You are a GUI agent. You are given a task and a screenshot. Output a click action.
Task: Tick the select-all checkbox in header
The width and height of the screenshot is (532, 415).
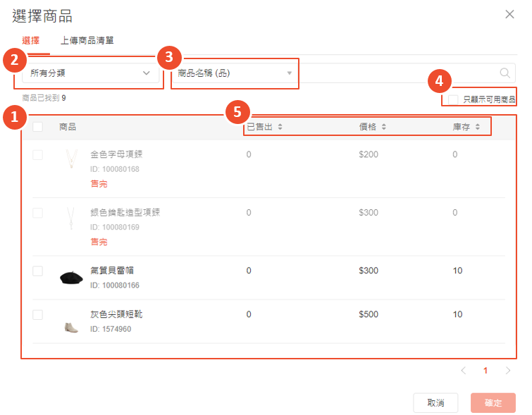pos(37,127)
